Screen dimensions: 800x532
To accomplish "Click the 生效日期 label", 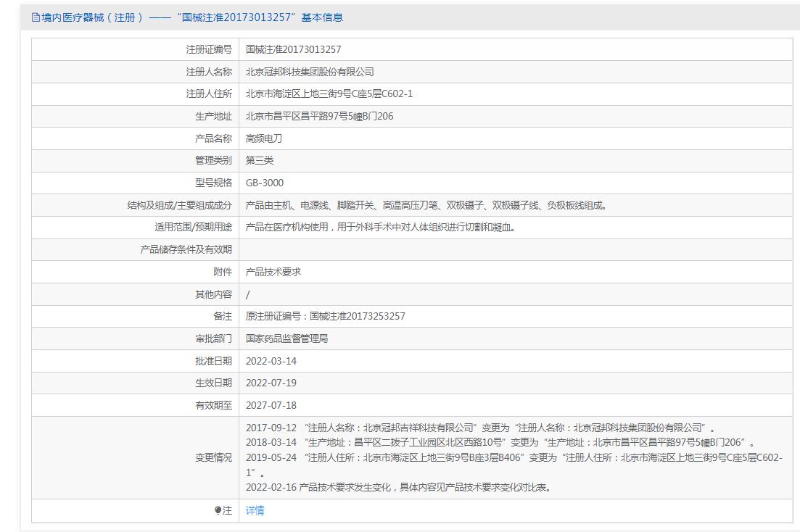I will click(x=213, y=383).
